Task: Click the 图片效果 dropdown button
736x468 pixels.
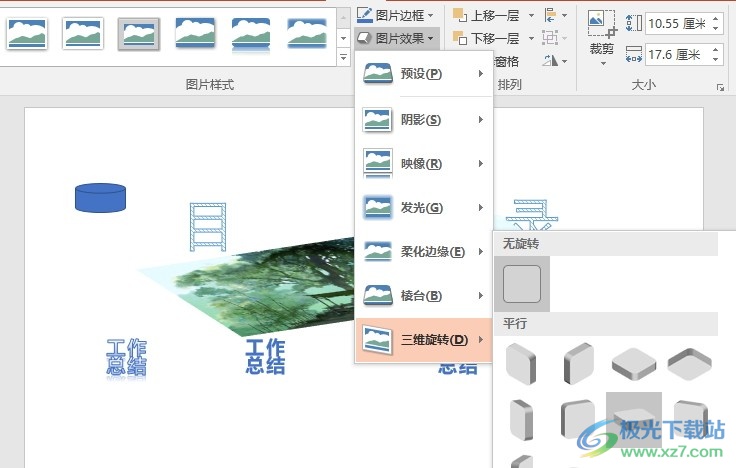Action: point(395,38)
